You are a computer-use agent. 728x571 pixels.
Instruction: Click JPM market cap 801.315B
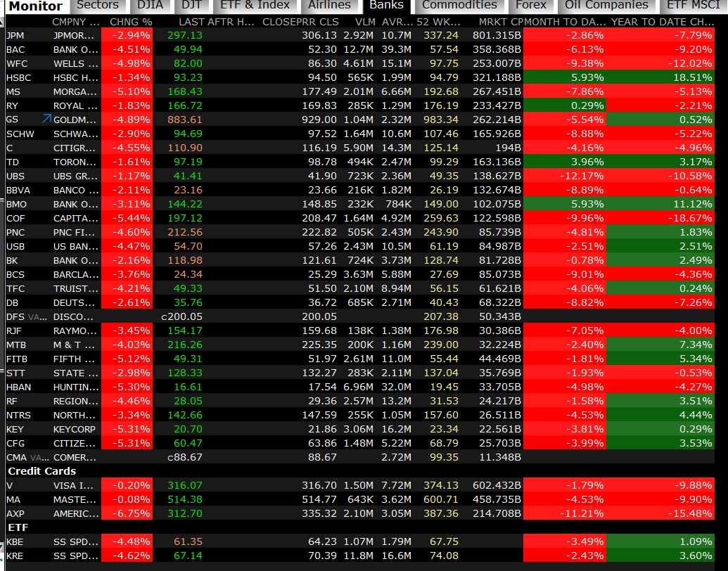497,35
